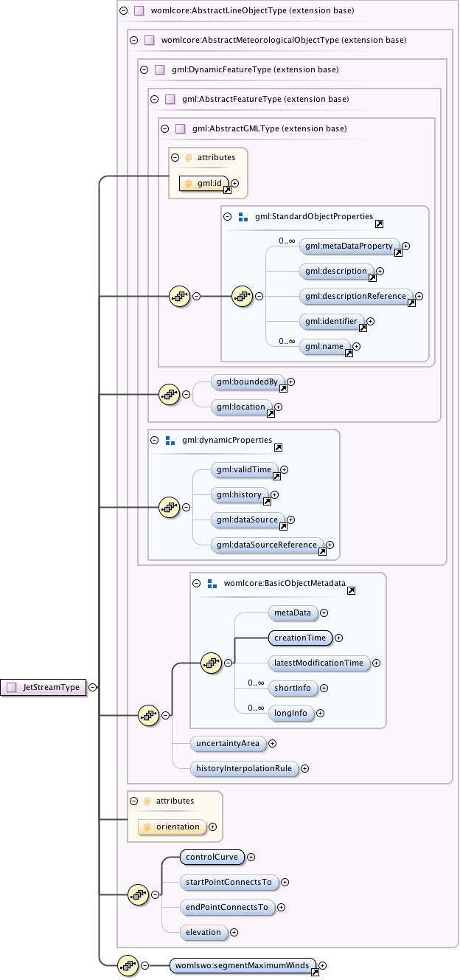Click the sequence compositor before gml:StandardObjectProperties
Viewport: 460px width, 980px height.
[180, 297]
